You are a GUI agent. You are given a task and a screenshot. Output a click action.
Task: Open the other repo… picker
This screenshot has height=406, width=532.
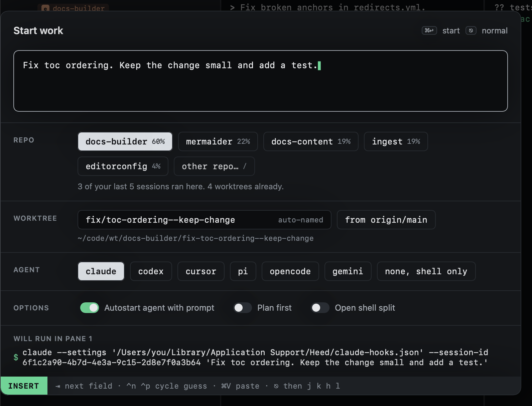tap(214, 166)
